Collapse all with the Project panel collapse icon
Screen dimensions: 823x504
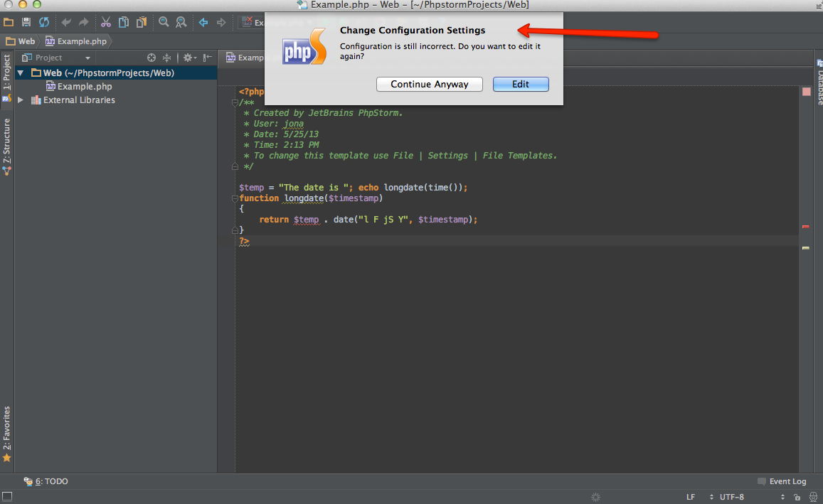(x=167, y=58)
